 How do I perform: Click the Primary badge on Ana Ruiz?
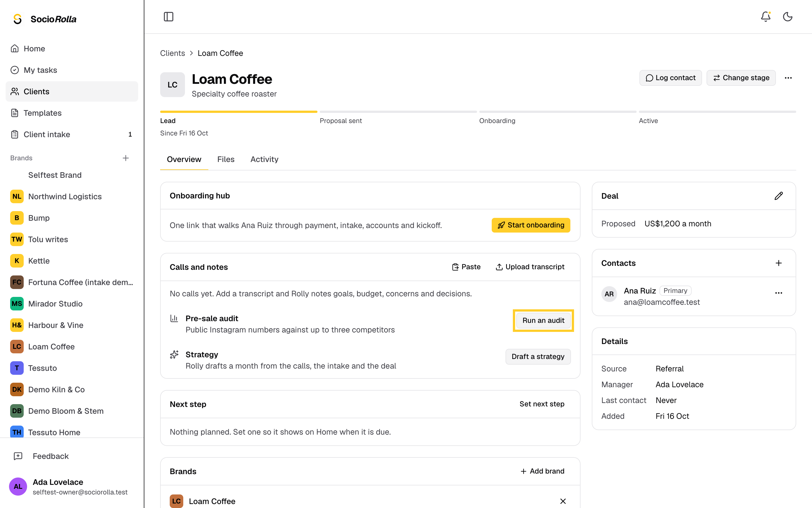pos(675,291)
